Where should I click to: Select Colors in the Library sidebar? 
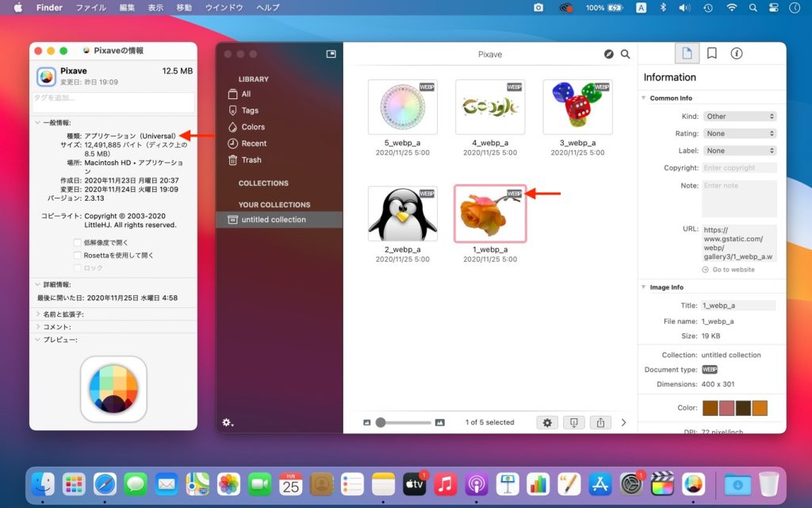pos(253,127)
